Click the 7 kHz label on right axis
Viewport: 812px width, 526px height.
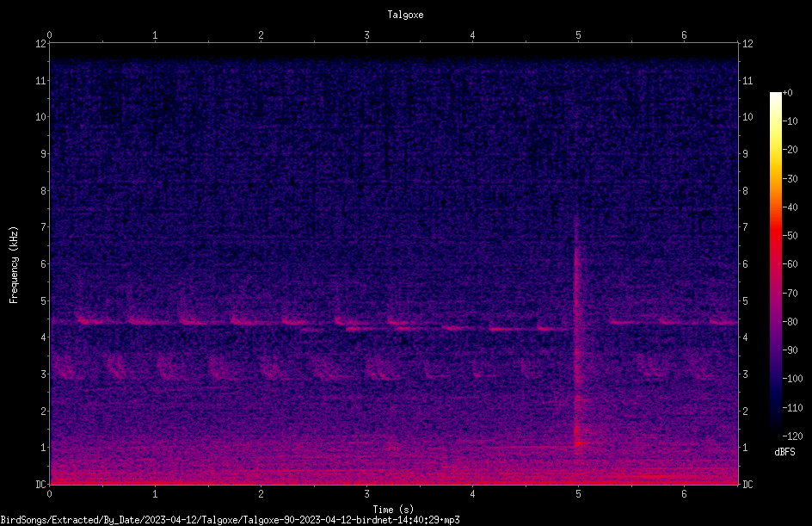pos(745,227)
